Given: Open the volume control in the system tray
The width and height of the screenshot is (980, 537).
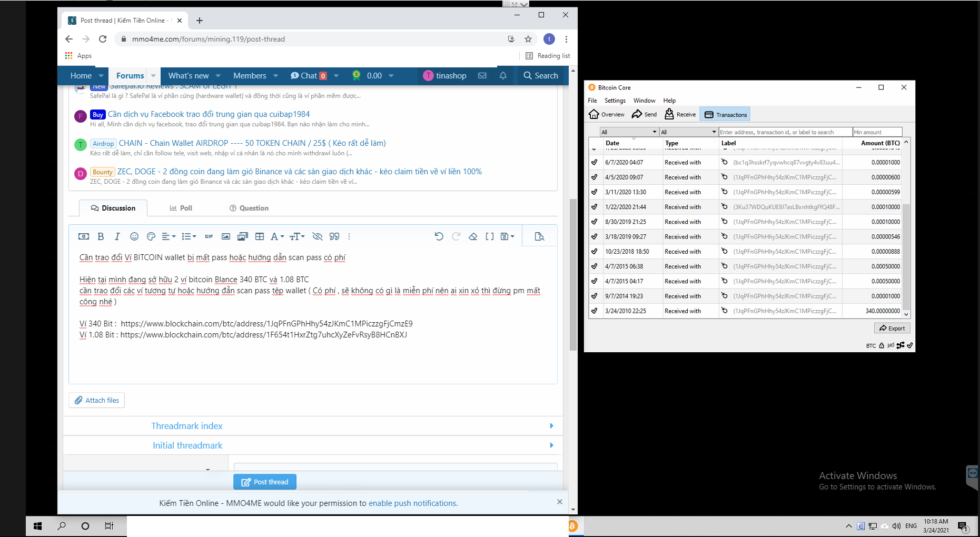Looking at the screenshot, I should coord(896,526).
